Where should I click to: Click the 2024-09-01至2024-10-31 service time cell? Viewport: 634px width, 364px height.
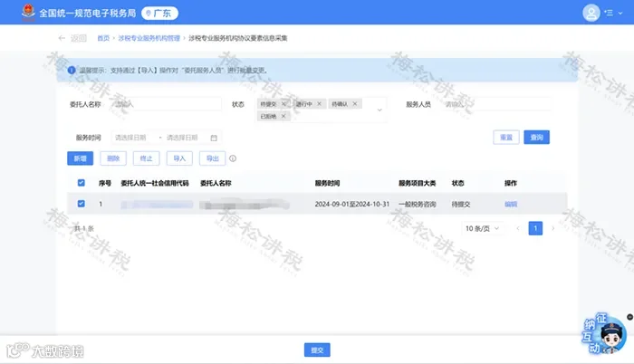pos(351,205)
